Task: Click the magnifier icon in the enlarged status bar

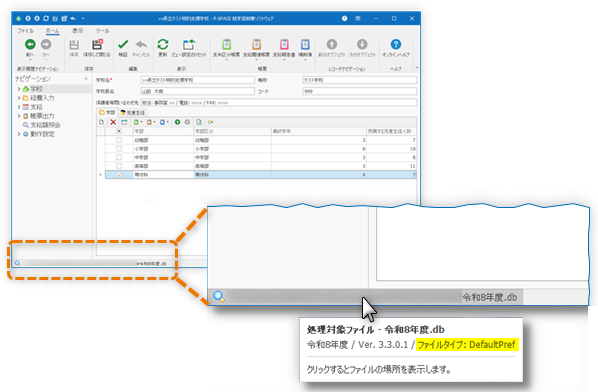Action: [x=219, y=297]
